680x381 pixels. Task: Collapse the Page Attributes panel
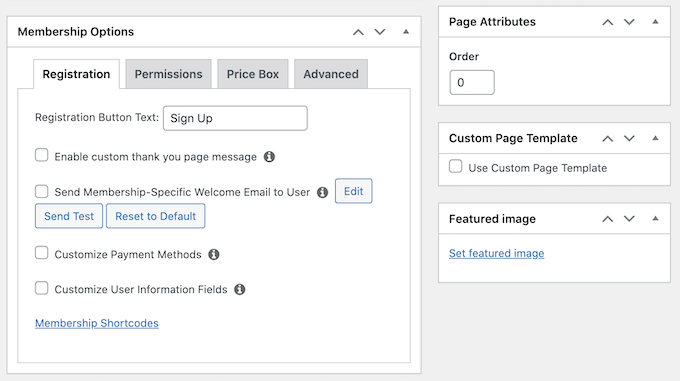[x=655, y=22]
